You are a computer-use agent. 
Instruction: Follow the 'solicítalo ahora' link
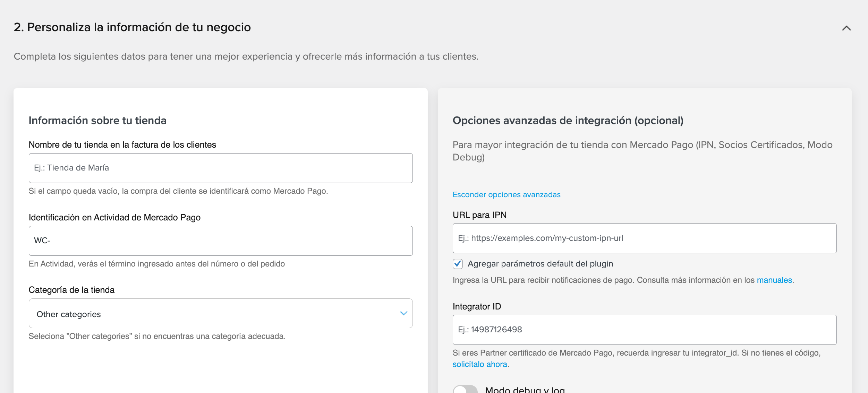coord(479,364)
